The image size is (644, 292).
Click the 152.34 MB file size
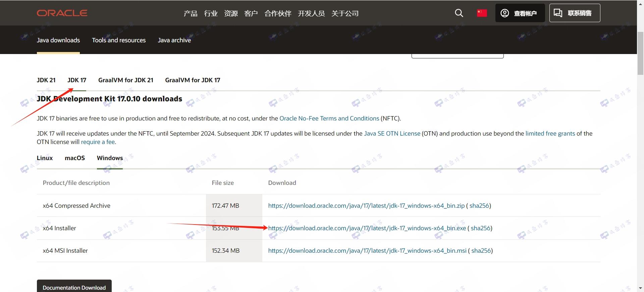point(225,251)
